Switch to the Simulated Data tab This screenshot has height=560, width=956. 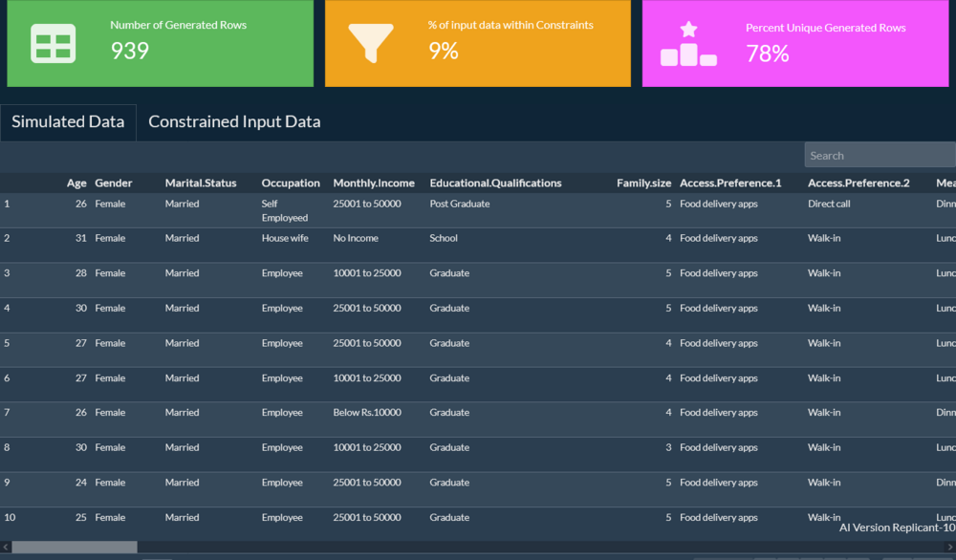pos(68,122)
